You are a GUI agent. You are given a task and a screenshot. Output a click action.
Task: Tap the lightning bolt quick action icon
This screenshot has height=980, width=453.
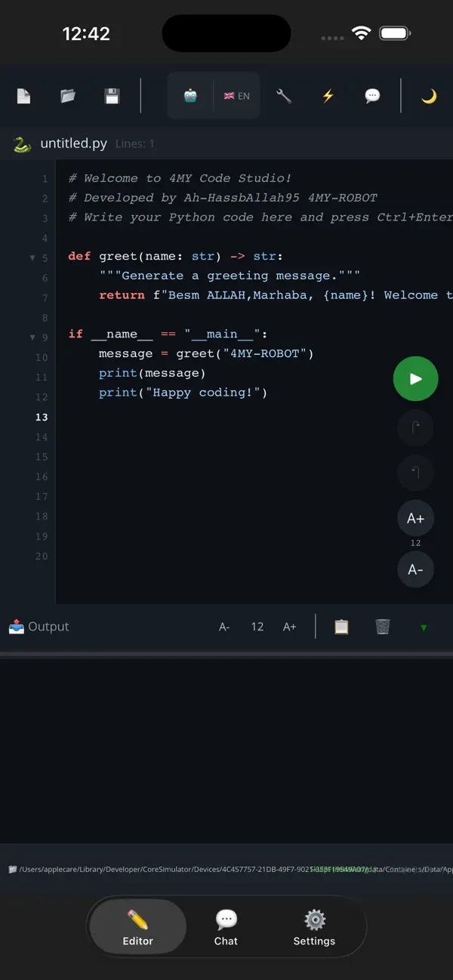pos(328,96)
